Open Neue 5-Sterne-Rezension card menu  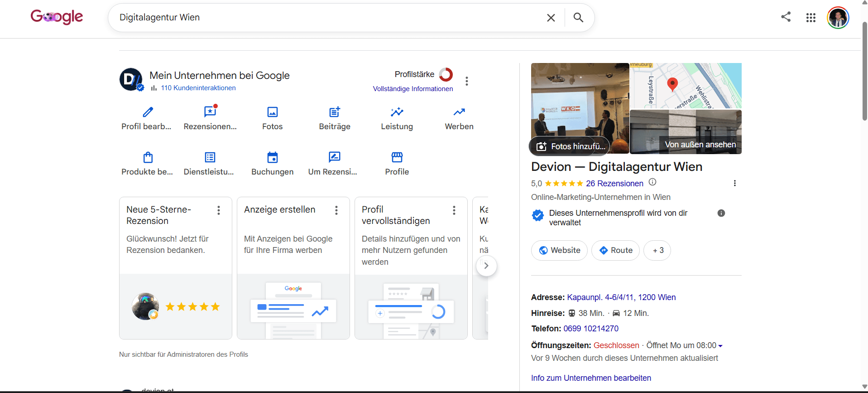[x=219, y=210]
